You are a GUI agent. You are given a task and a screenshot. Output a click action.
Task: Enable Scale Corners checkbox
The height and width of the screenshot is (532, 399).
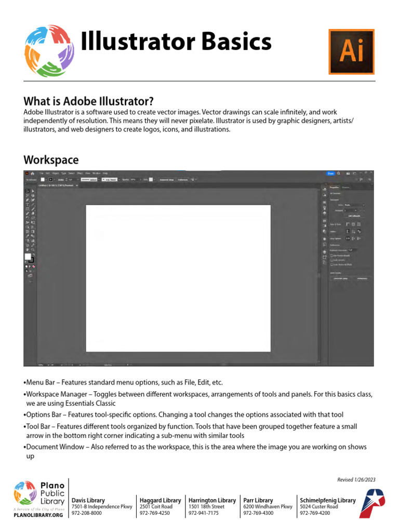pos(332,260)
